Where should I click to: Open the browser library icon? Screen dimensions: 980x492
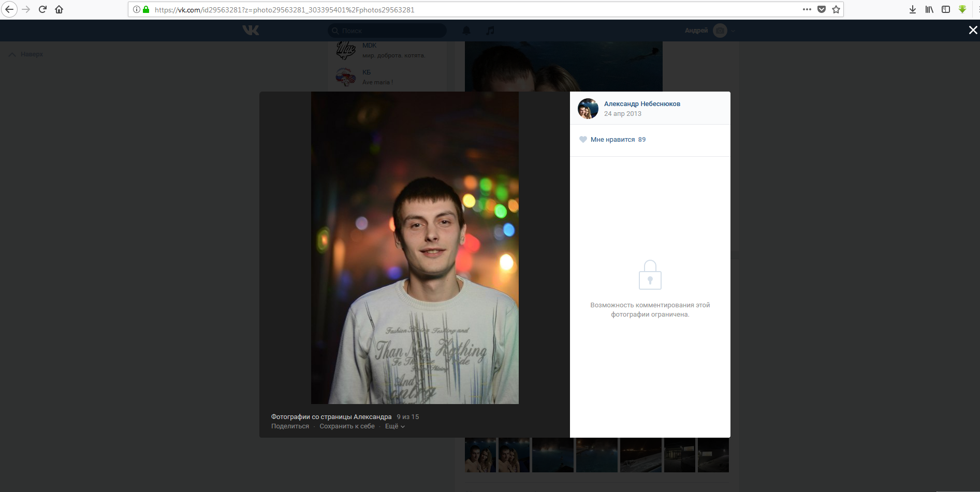point(929,9)
